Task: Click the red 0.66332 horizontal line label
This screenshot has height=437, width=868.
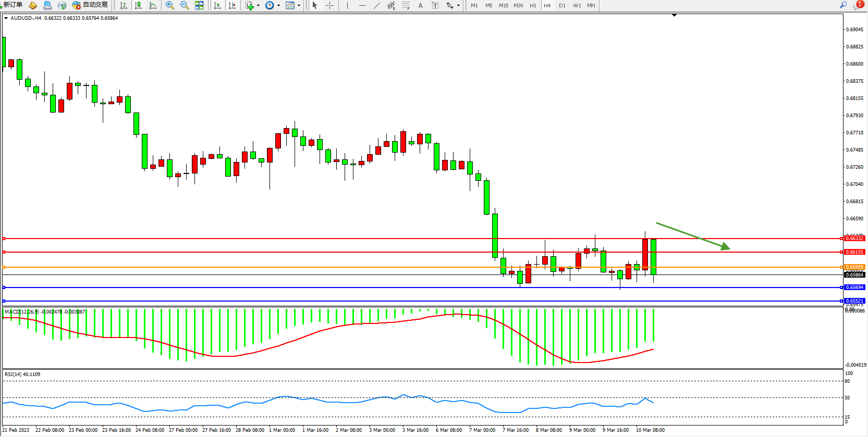Action: click(x=854, y=239)
